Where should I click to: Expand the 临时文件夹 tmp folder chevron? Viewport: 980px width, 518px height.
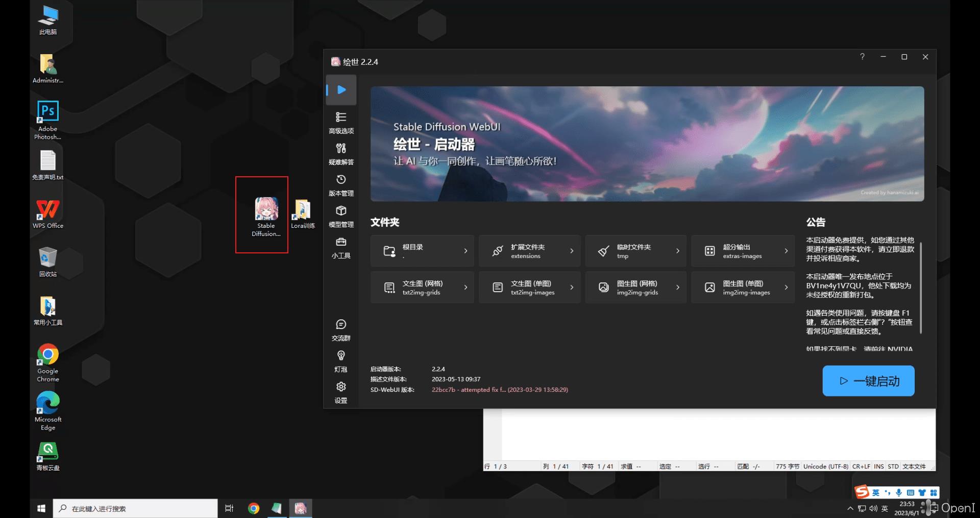(x=677, y=251)
